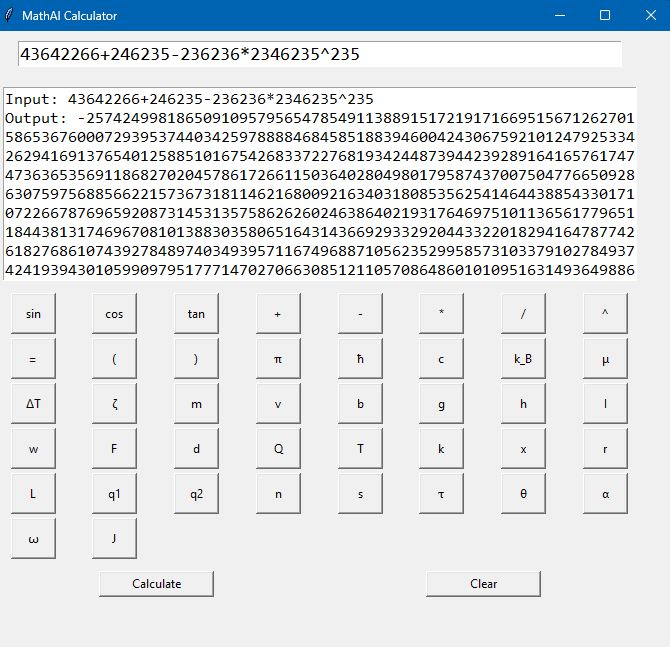
Task: Click the ^ exponent operator button
Action: point(605,314)
